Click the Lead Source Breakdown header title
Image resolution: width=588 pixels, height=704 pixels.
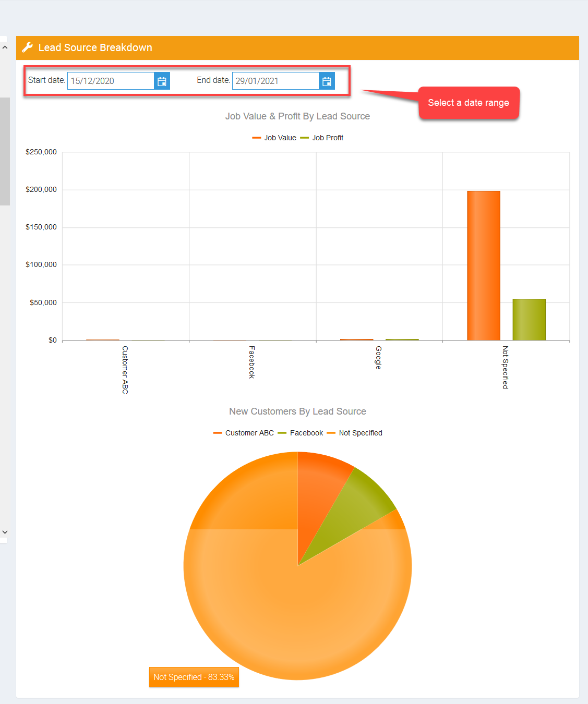(x=95, y=47)
